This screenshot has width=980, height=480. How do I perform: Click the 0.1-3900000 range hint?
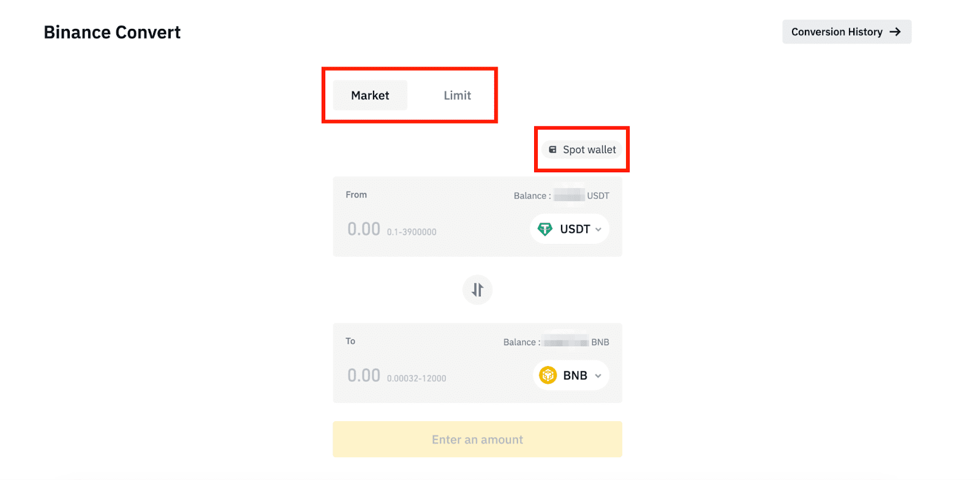click(x=412, y=232)
